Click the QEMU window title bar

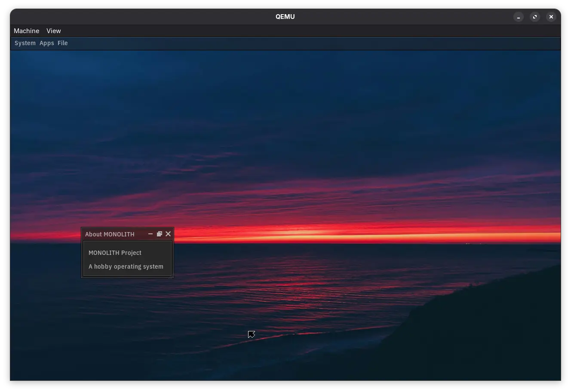(x=285, y=17)
